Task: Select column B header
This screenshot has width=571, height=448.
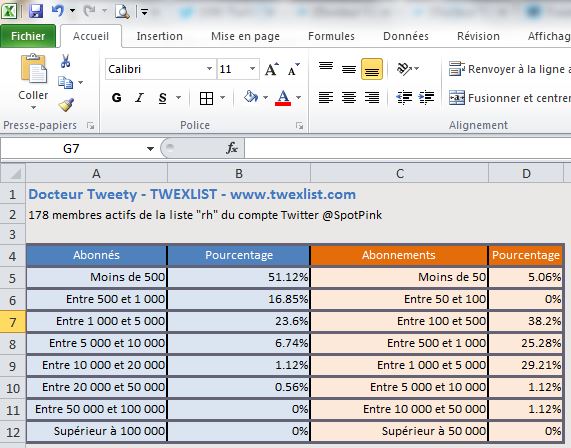Action: (x=239, y=173)
